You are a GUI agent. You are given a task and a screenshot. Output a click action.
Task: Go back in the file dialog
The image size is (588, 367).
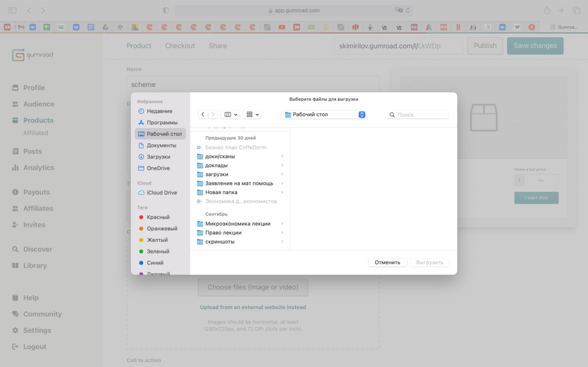click(x=203, y=115)
